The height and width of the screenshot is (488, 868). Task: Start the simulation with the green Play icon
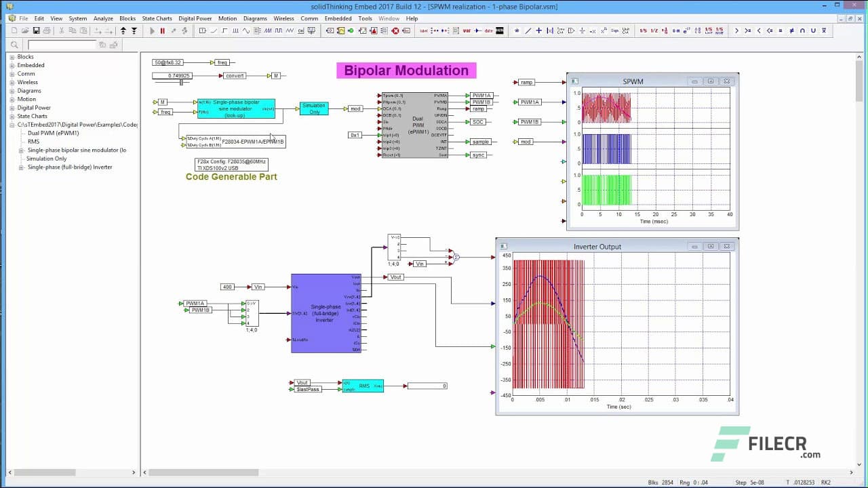point(151,30)
